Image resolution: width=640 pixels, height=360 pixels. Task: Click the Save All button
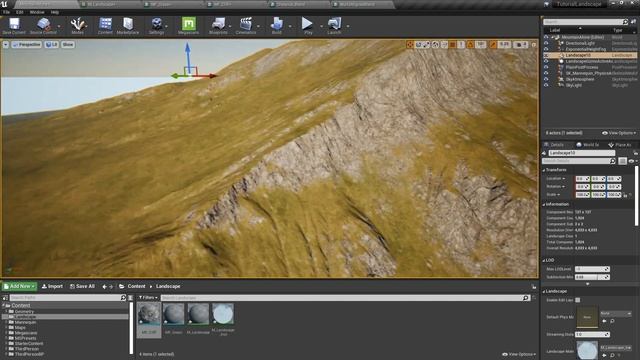click(x=82, y=287)
